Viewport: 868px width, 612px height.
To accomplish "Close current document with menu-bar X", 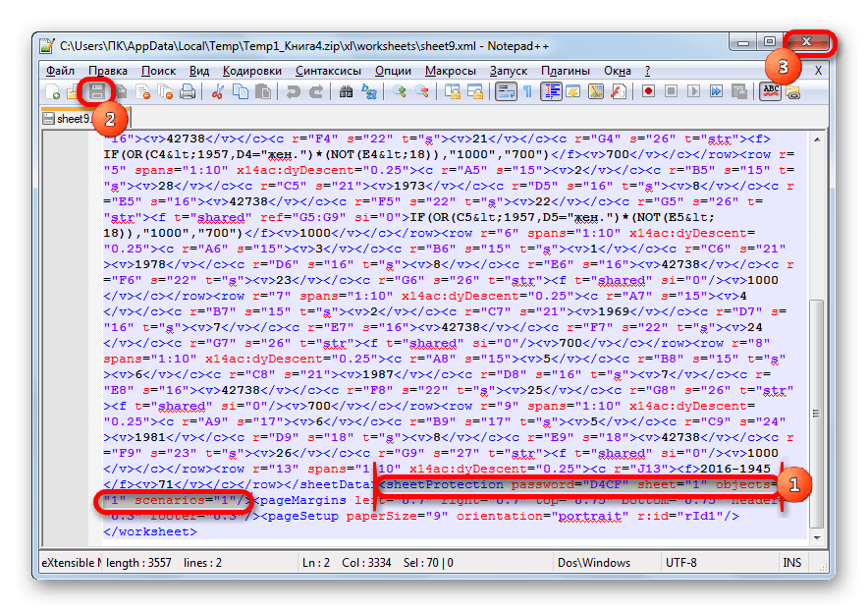I will click(x=818, y=71).
